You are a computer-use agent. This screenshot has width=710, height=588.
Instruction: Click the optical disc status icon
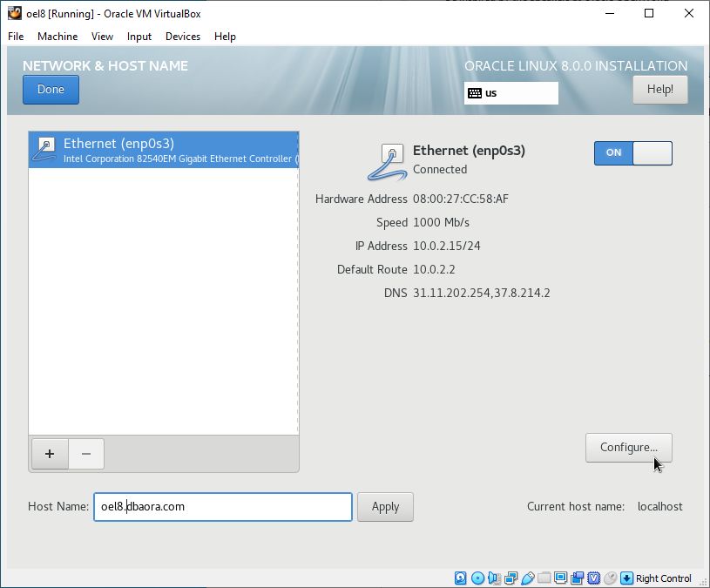click(x=477, y=578)
